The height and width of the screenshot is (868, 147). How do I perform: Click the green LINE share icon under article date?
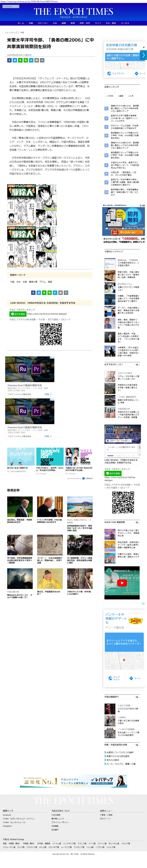tap(20, 60)
